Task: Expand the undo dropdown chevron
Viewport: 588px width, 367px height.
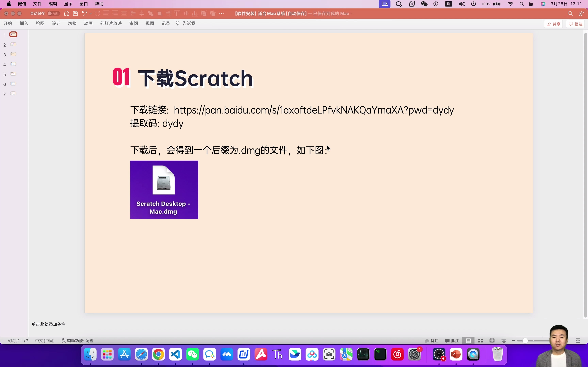Action: 91,13
